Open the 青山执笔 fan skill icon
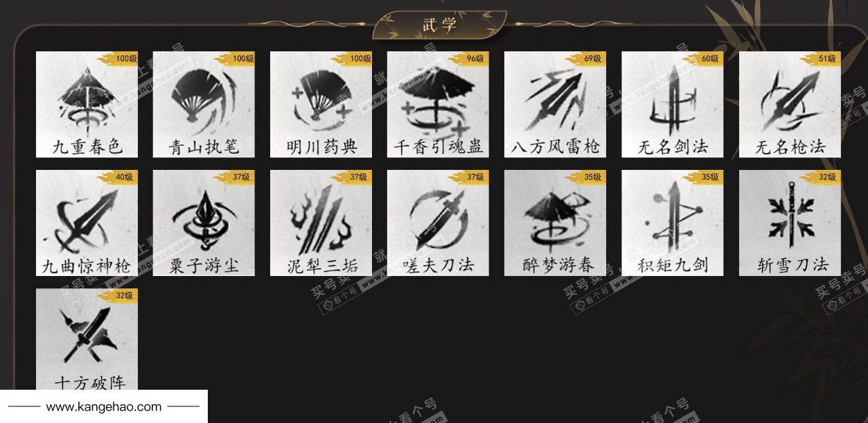Image resolution: width=868 pixels, height=423 pixels. [204, 105]
